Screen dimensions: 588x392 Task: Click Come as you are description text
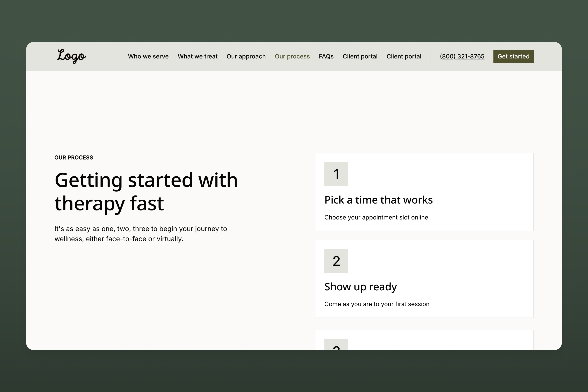pyautogui.click(x=376, y=304)
